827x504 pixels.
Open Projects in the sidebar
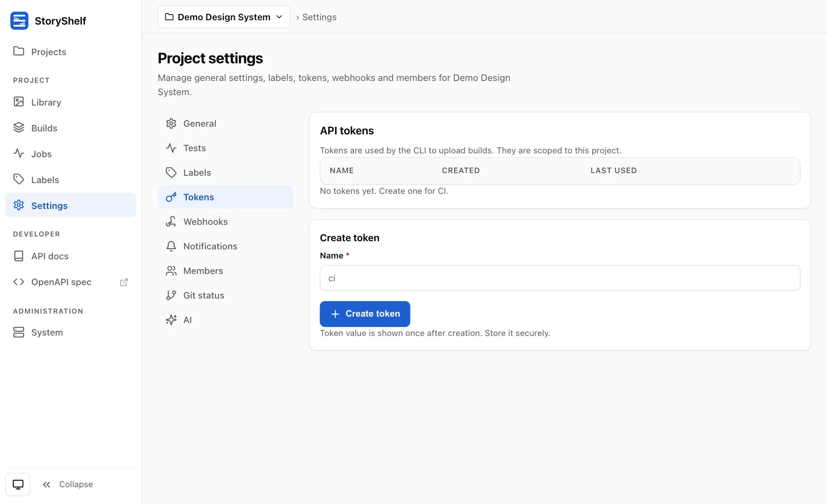point(71,52)
